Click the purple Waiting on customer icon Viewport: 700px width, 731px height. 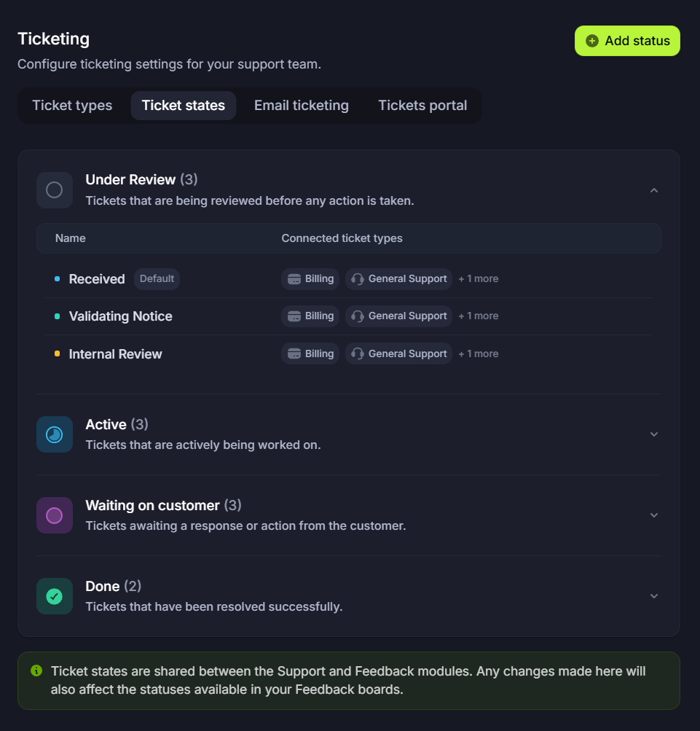point(55,515)
